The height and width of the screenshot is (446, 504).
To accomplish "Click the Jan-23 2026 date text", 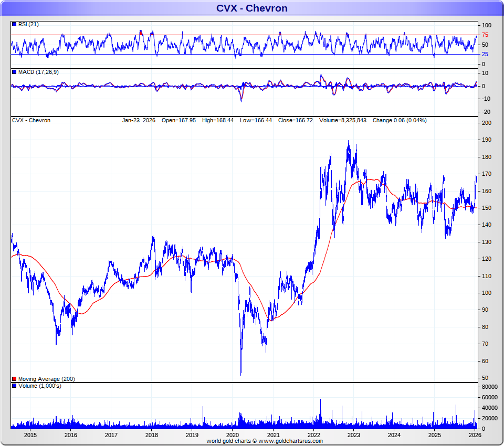I will pos(139,121).
